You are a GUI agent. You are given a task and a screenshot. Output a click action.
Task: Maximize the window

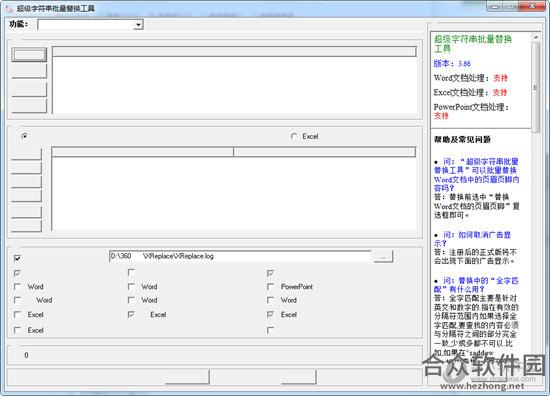(510, 6)
